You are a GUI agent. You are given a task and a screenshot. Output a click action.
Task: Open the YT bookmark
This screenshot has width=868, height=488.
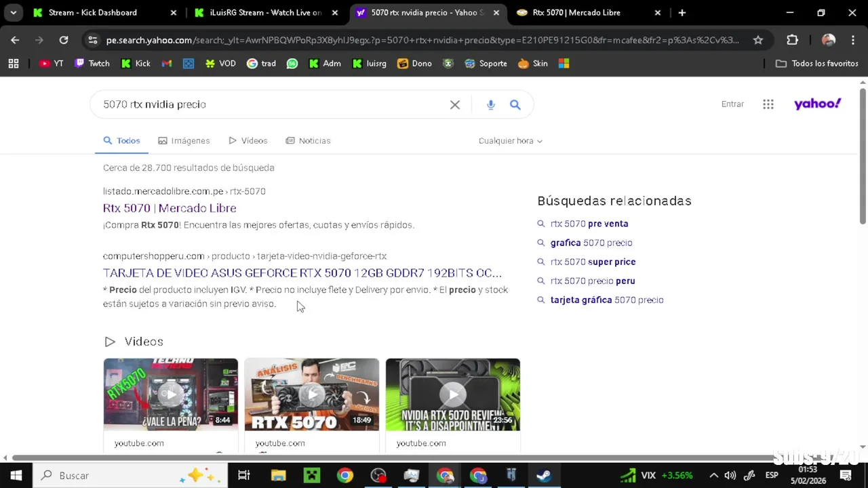pyautogui.click(x=51, y=63)
